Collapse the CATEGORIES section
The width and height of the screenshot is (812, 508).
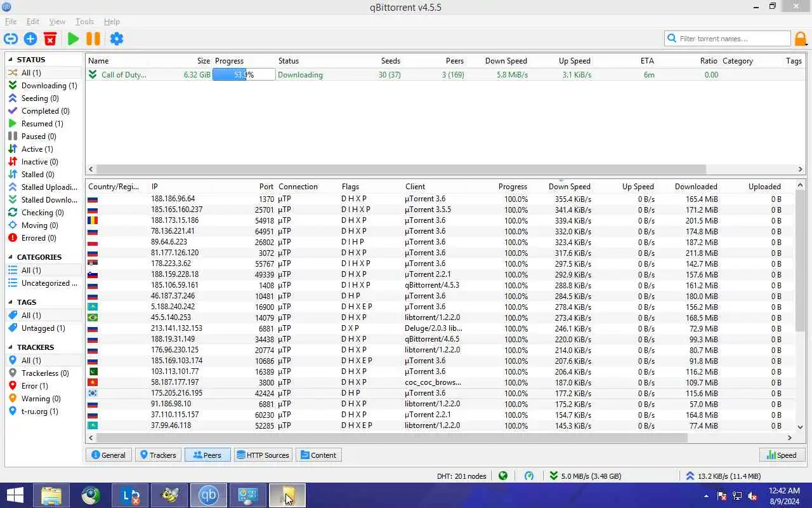pyautogui.click(x=11, y=257)
